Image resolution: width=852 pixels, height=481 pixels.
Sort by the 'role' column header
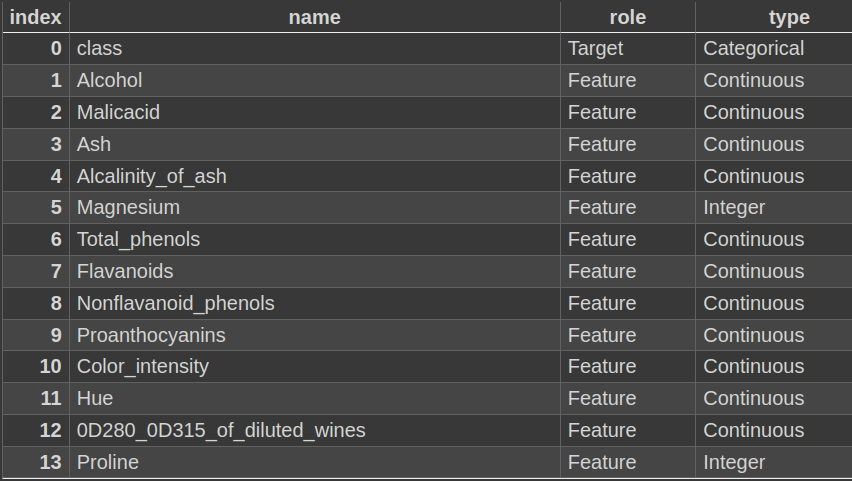click(x=627, y=17)
